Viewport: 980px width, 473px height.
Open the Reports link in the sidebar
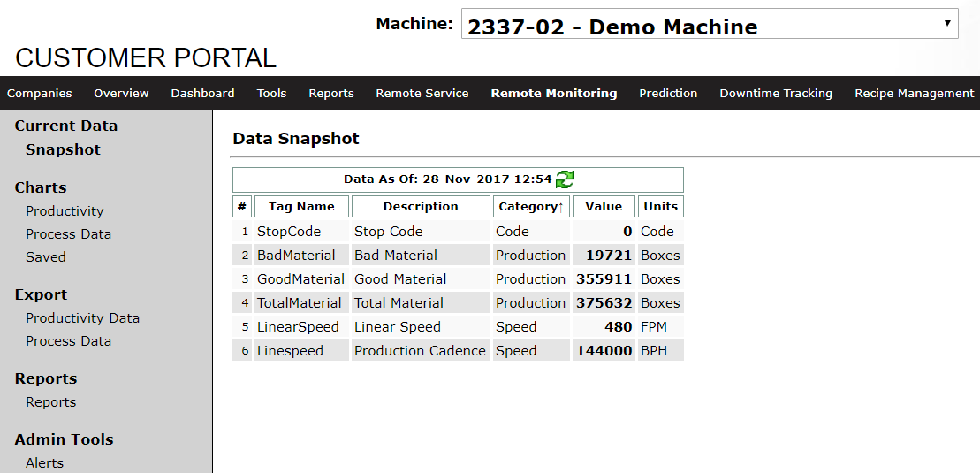(x=50, y=401)
